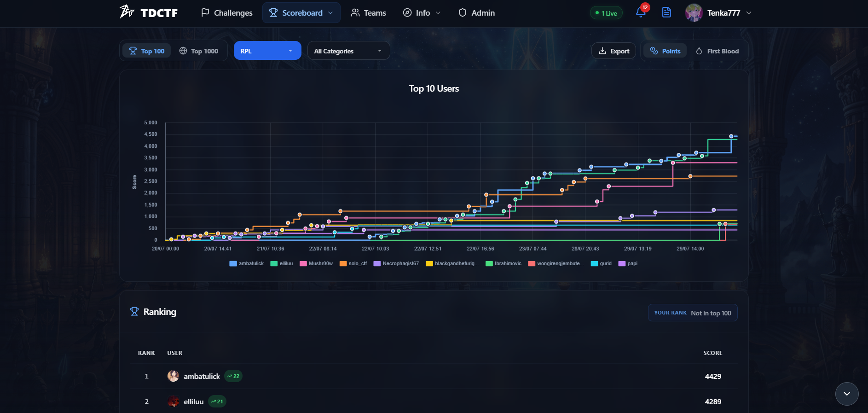Open the RPL selection dropdown
Viewport: 868px width, 413px height.
click(x=267, y=51)
